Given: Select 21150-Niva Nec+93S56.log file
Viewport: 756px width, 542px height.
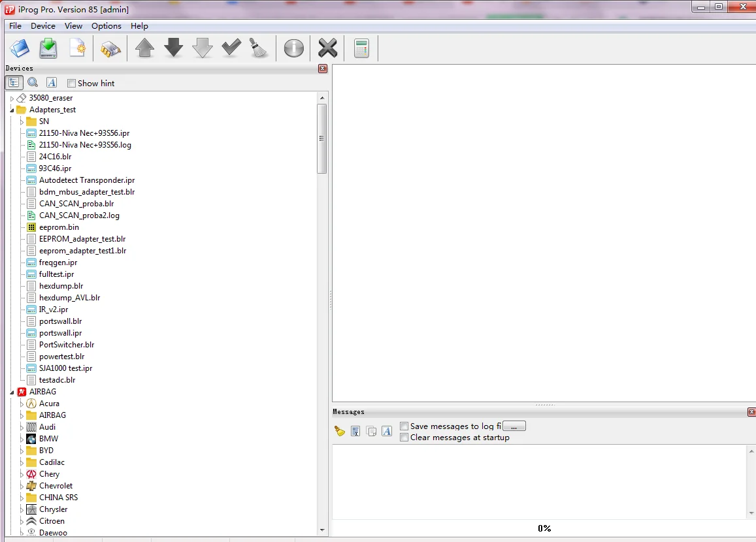Looking at the screenshot, I should point(85,144).
